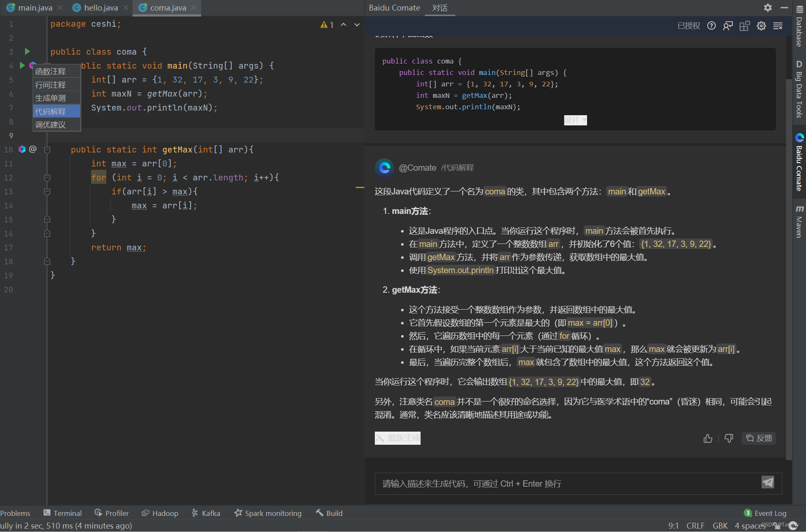Click fold end marker at line 18
806x532 pixels.
pyautogui.click(x=47, y=261)
